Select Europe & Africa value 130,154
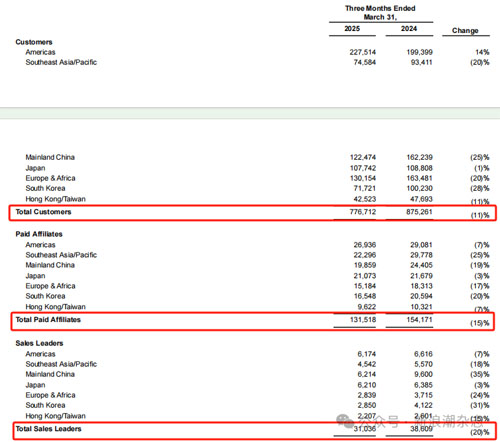This screenshot has width=500, height=442. pyautogui.click(x=363, y=178)
